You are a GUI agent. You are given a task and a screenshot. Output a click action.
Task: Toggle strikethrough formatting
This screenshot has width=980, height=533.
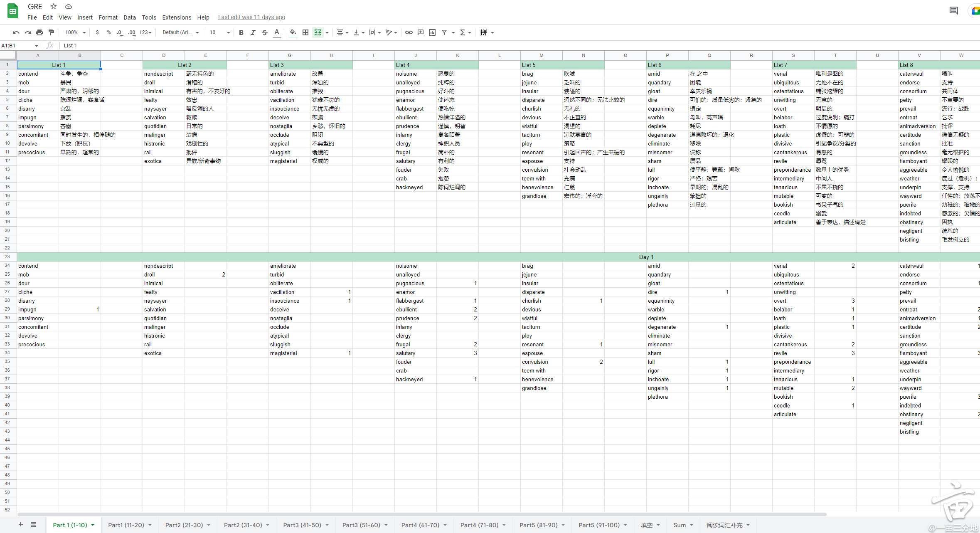(265, 32)
